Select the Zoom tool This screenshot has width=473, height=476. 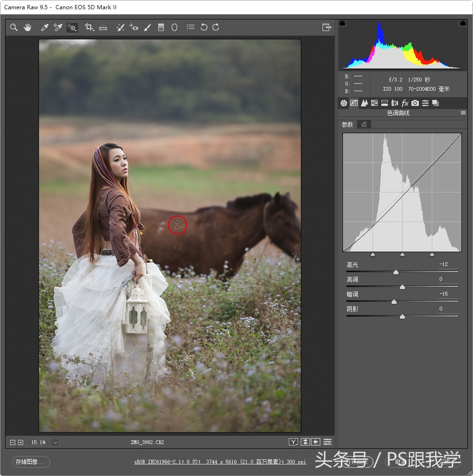coord(13,27)
